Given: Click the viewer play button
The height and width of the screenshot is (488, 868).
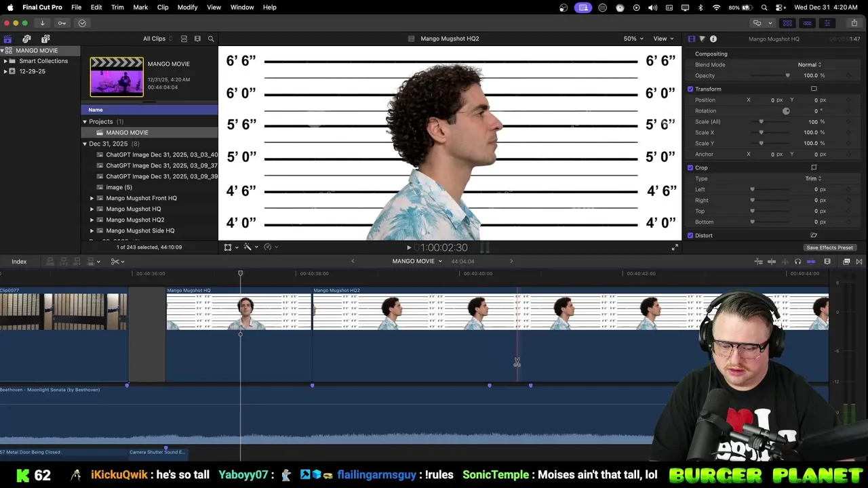Looking at the screenshot, I should pyautogui.click(x=409, y=247).
